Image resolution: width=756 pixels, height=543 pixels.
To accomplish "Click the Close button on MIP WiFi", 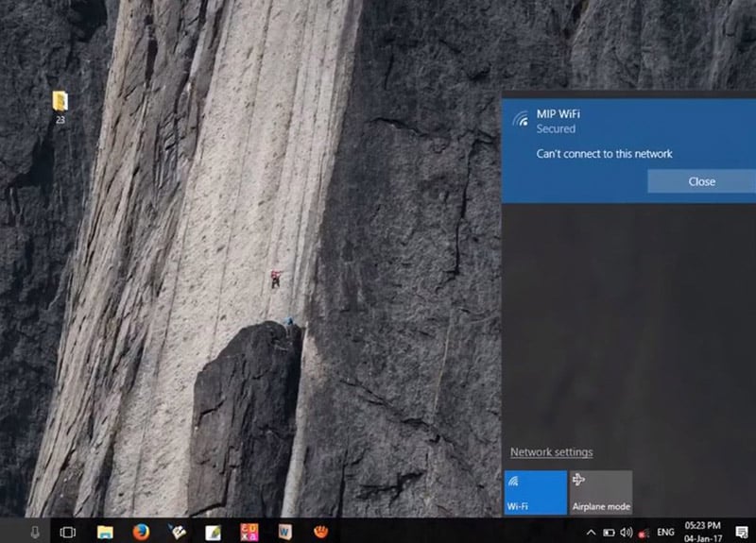I will pyautogui.click(x=701, y=181).
